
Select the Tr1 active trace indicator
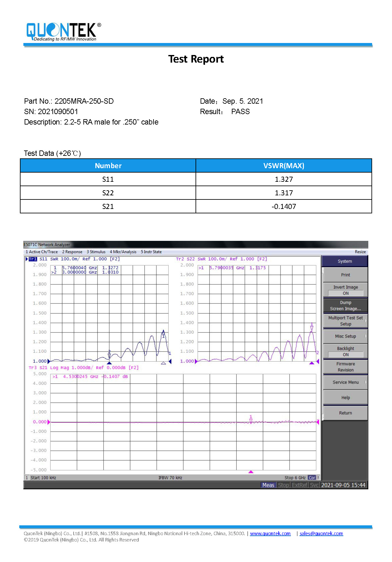(33, 259)
